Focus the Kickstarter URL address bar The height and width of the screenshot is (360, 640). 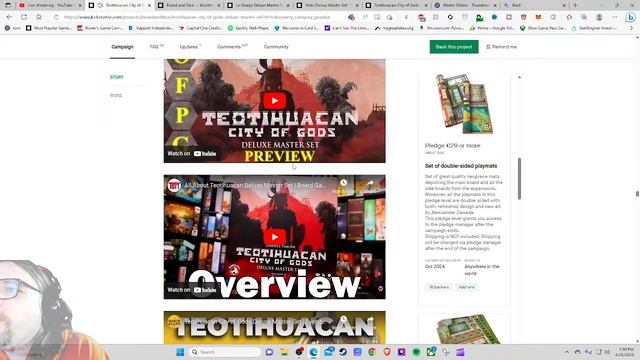pos(198,17)
